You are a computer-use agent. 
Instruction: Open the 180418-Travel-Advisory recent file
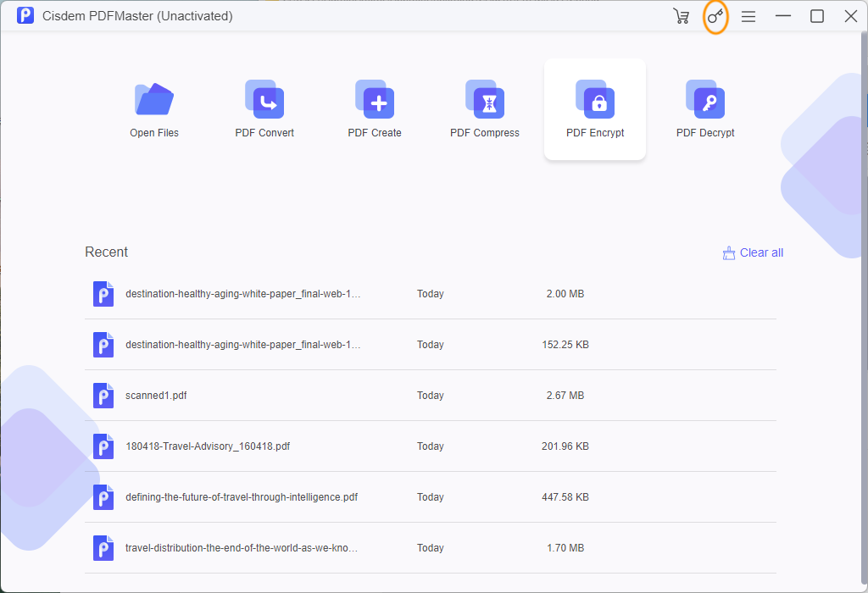click(x=208, y=446)
